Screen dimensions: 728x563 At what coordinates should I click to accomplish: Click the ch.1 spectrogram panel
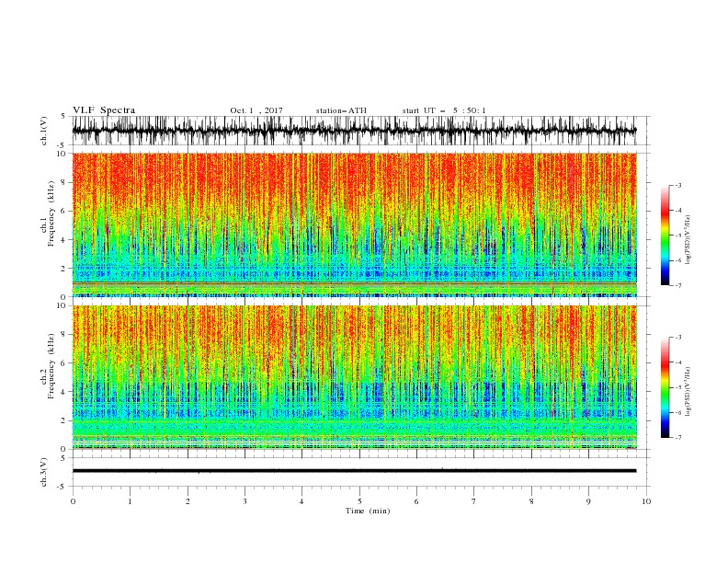click(x=354, y=224)
